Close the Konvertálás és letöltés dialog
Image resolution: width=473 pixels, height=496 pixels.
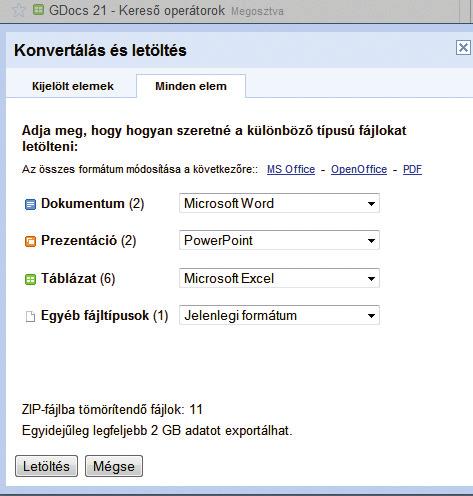tap(463, 48)
